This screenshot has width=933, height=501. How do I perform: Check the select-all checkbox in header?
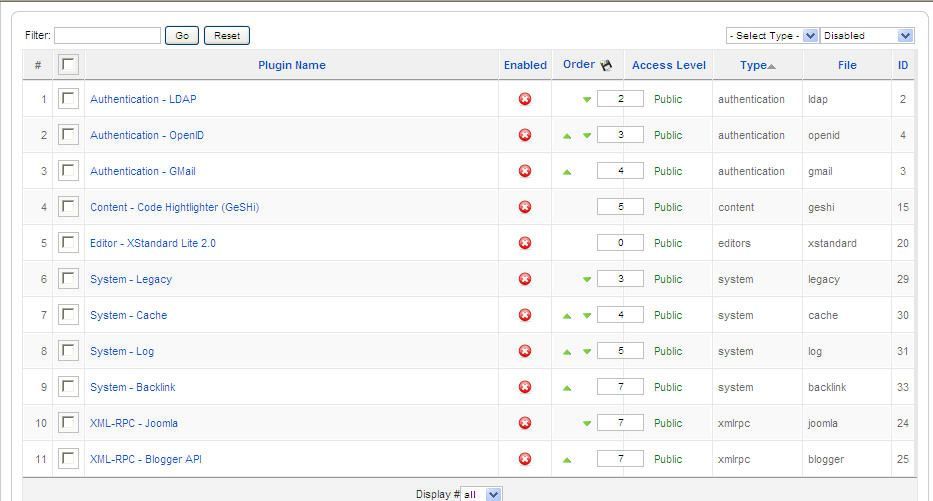click(68, 64)
